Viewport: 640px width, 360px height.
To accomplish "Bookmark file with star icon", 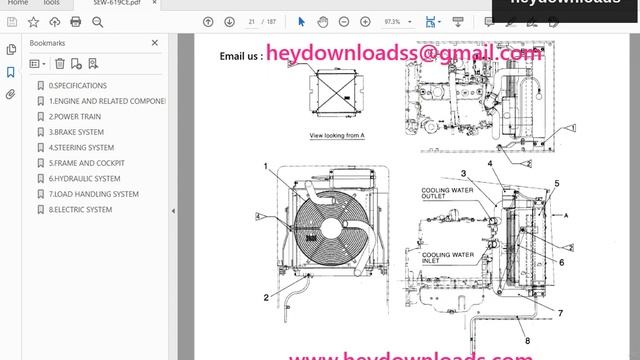I will (33, 22).
